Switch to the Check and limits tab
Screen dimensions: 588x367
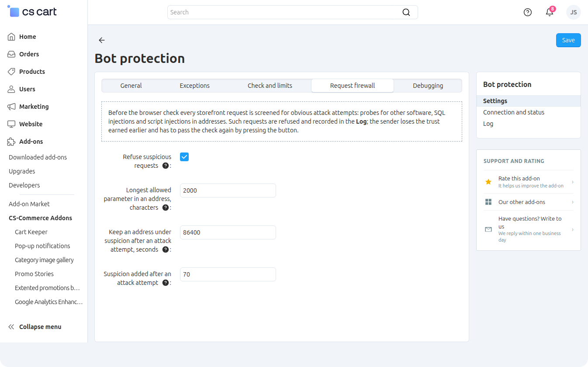[x=270, y=86]
